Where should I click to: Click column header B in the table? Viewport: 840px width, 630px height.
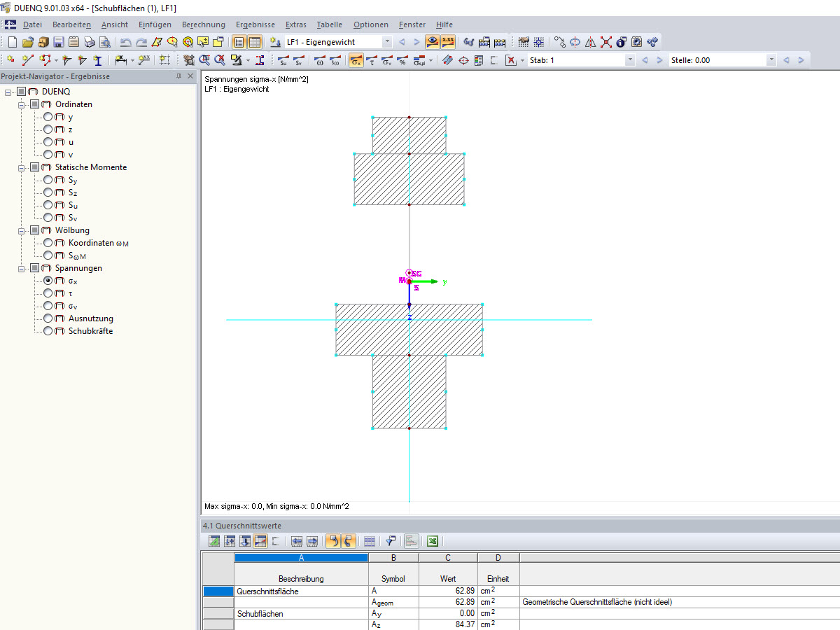click(x=393, y=558)
